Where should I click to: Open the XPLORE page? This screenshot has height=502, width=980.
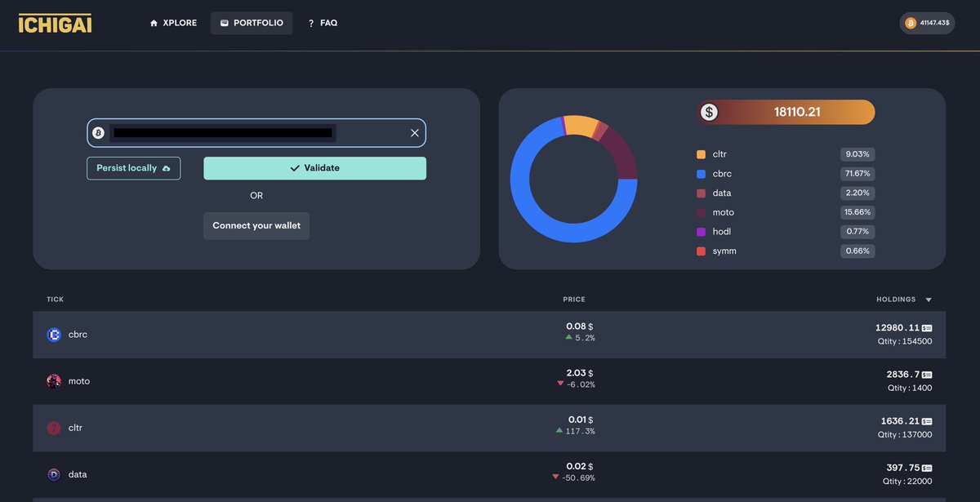tap(173, 23)
